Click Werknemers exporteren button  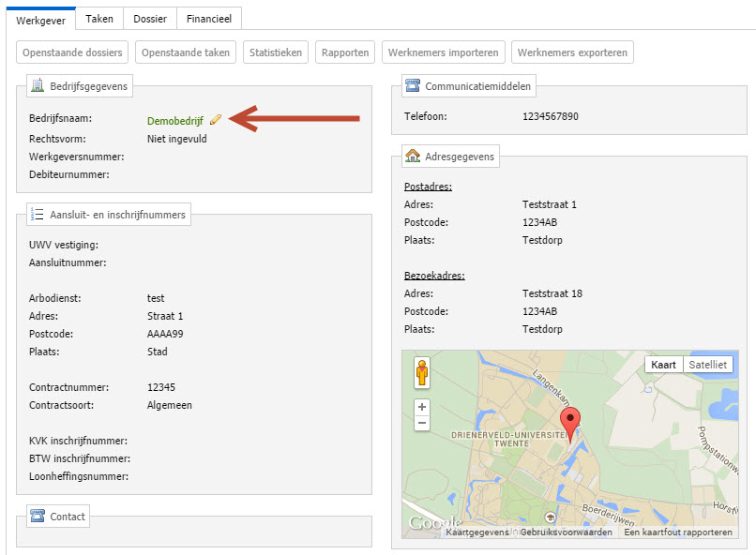[572, 52]
